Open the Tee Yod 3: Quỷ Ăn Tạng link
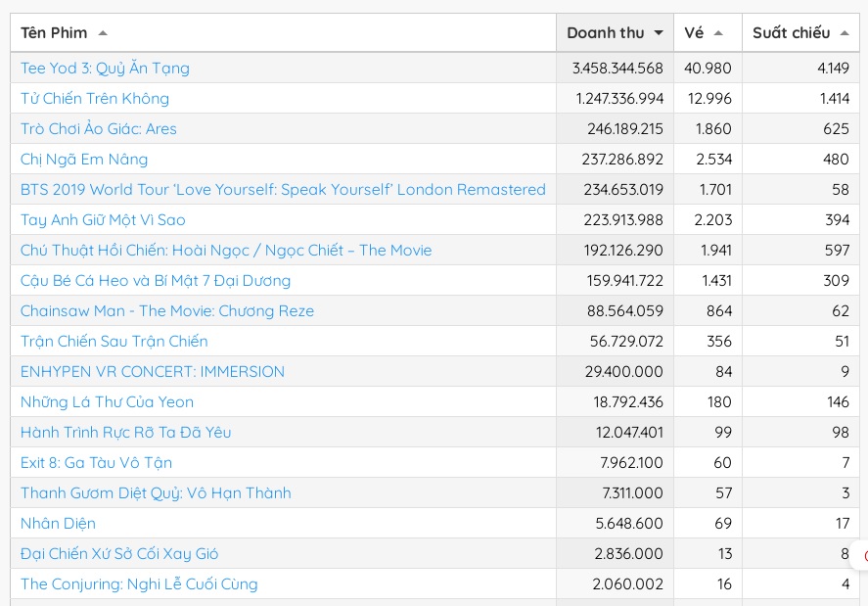Screen dimensions: 868x606 (x=105, y=69)
